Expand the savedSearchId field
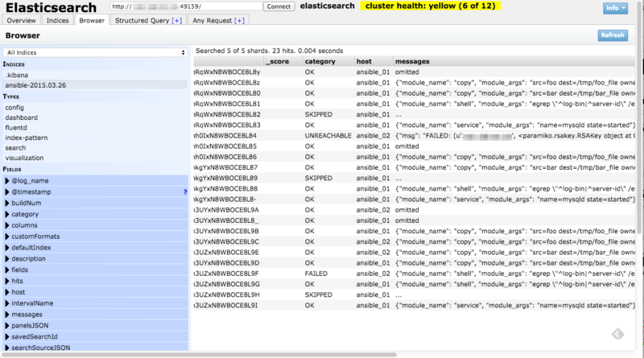This screenshot has height=358, width=644. [x=95, y=336]
